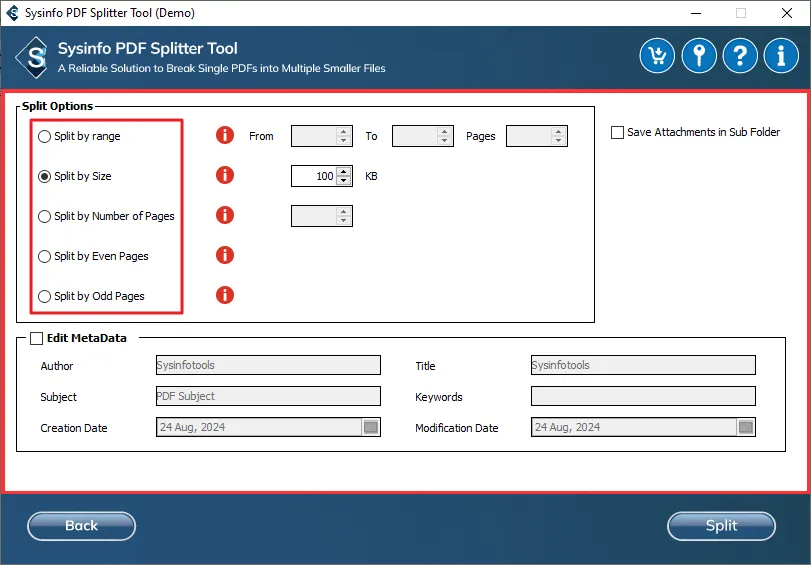
Task: Show info for Split by Even Pages
Action: 224,255
